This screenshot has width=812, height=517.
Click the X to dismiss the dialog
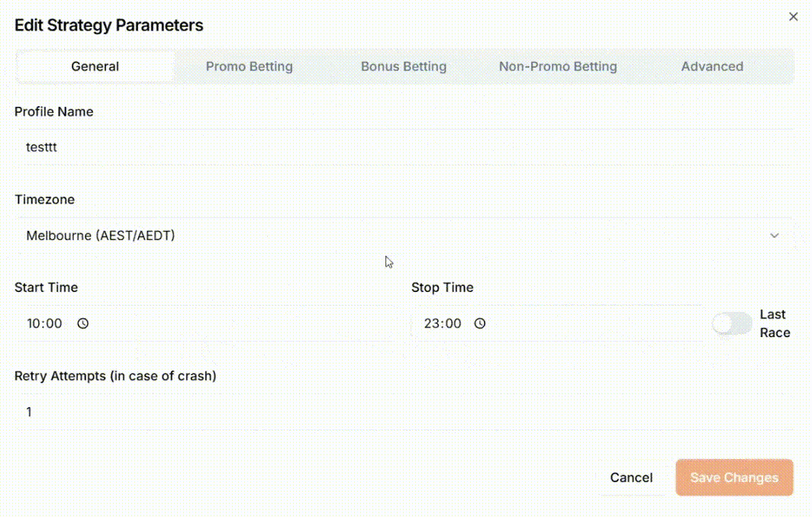pyautogui.click(x=794, y=16)
